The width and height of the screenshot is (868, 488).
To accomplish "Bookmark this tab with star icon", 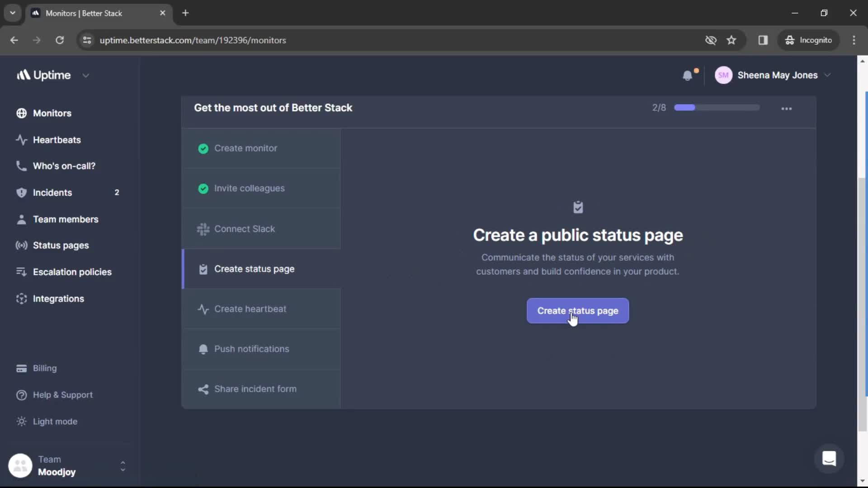I will point(731,40).
